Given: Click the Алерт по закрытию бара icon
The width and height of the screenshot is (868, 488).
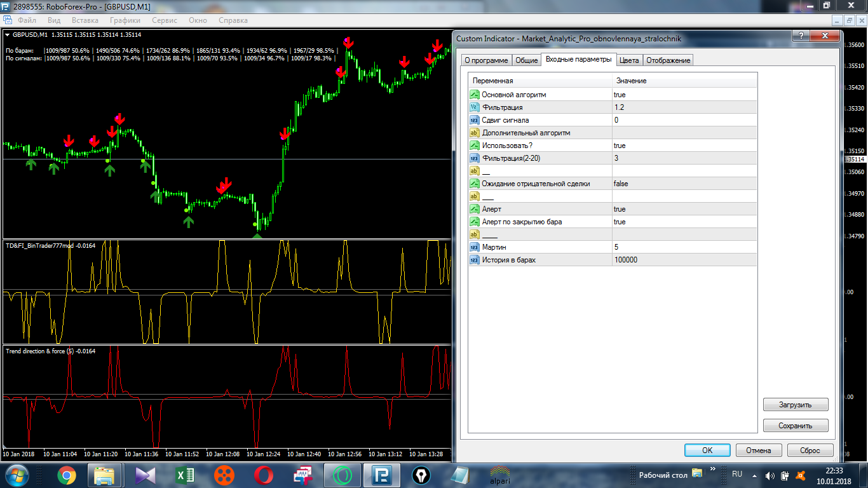Looking at the screenshot, I should (474, 222).
